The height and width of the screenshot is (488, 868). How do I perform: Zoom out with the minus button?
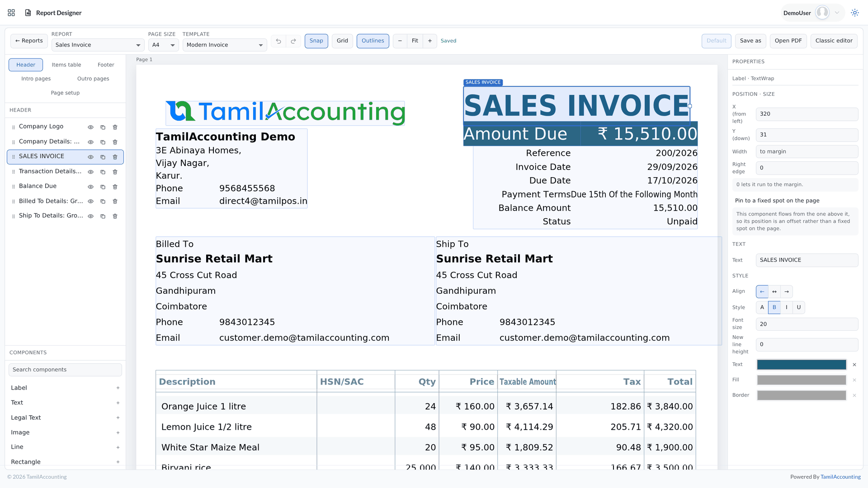coord(400,41)
